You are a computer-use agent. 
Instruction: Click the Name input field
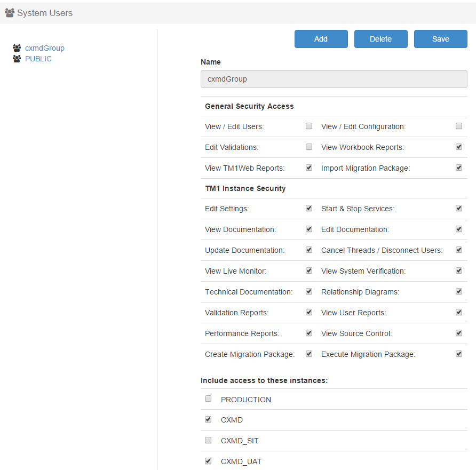click(334, 79)
